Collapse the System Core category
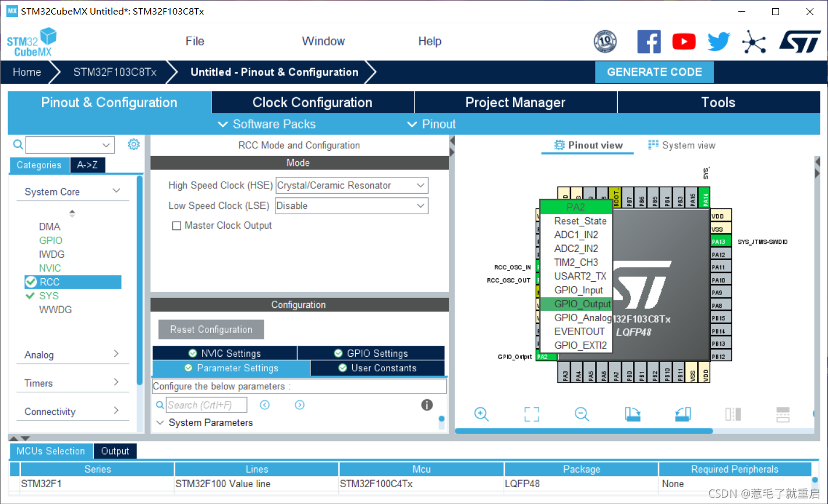This screenshot has height=504, width=828. 116,191
